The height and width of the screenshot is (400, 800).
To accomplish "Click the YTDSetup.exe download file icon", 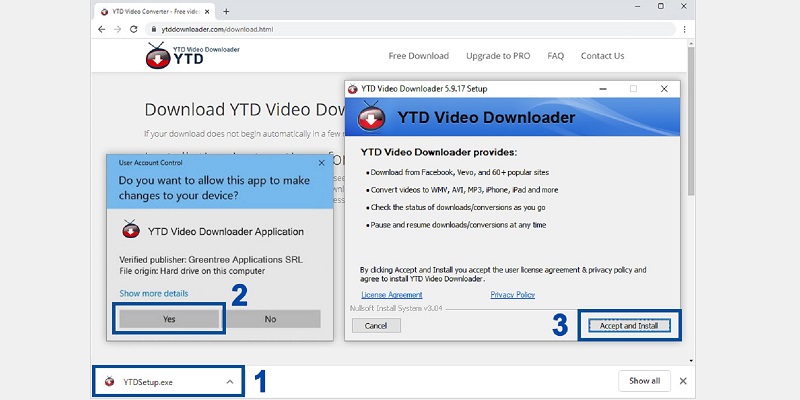I will pos(109,381).
